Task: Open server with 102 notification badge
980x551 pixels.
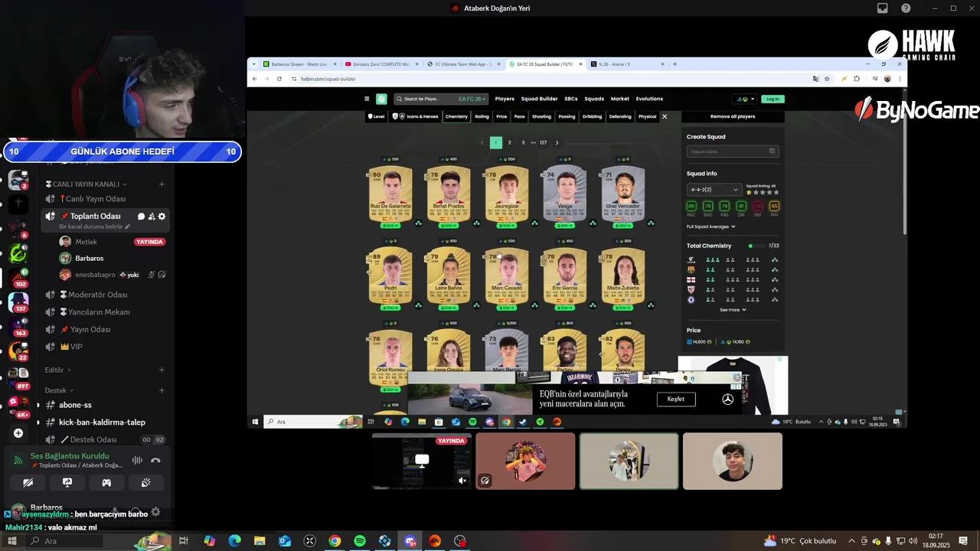Action: pyautogui.click(x=18, y=277)
